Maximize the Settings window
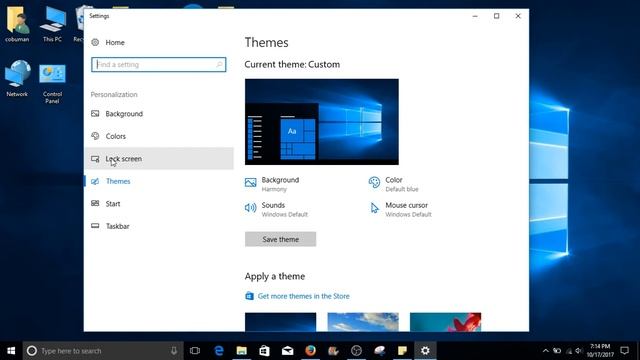The height and width of the screenshot is (360, 640). coord(496,16)
